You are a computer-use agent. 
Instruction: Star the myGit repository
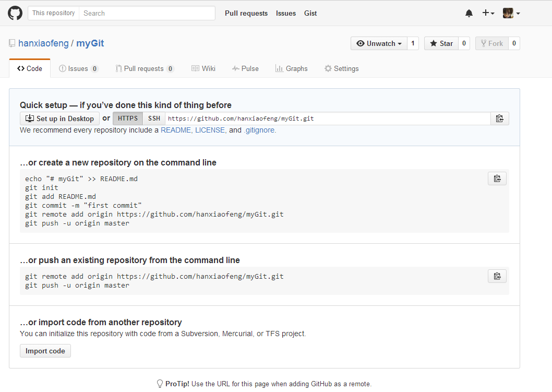[x=441, y=43]
